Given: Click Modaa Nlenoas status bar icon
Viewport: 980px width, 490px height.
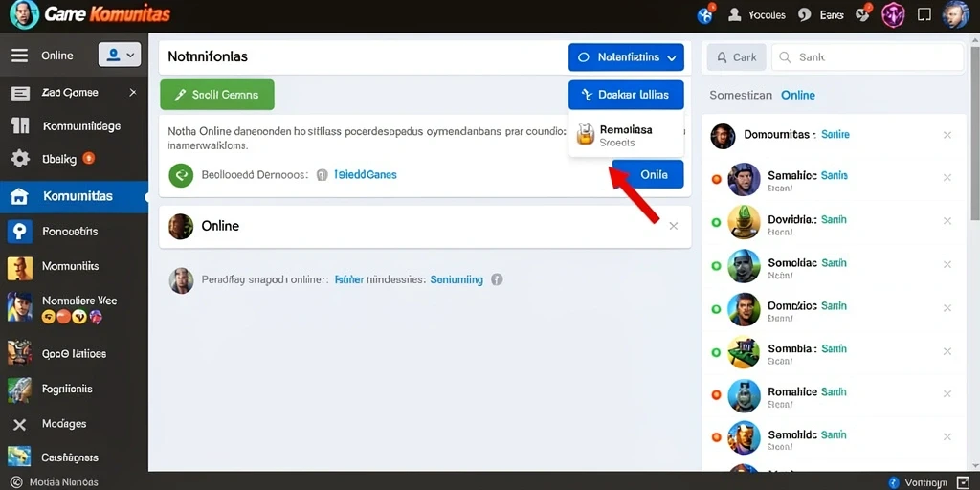Looking at the screenshot, I should pyautogui.click(x=17, y=482).
